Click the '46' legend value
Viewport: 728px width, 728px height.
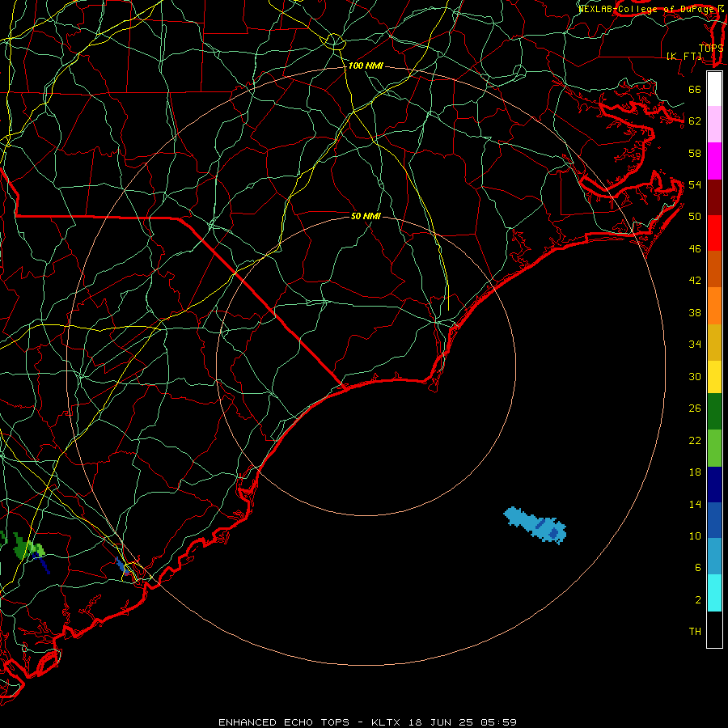695,249
